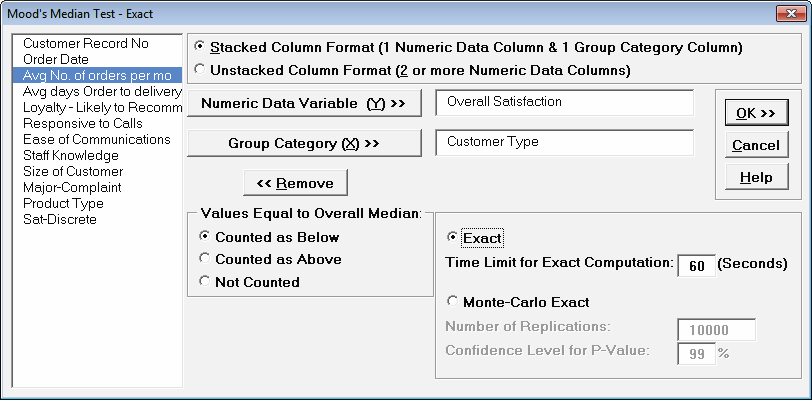Open Help for this dialog
This screenshot has width=812, height=400.
click(755, 177)
